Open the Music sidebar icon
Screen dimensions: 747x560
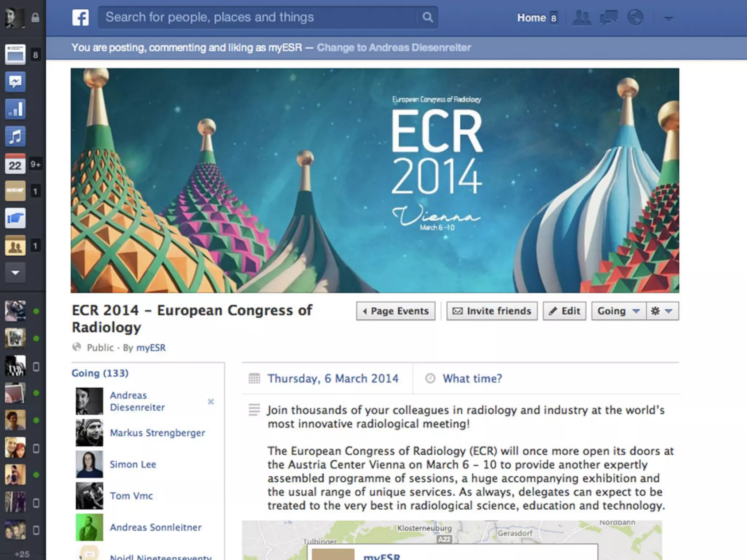(15, 136)
